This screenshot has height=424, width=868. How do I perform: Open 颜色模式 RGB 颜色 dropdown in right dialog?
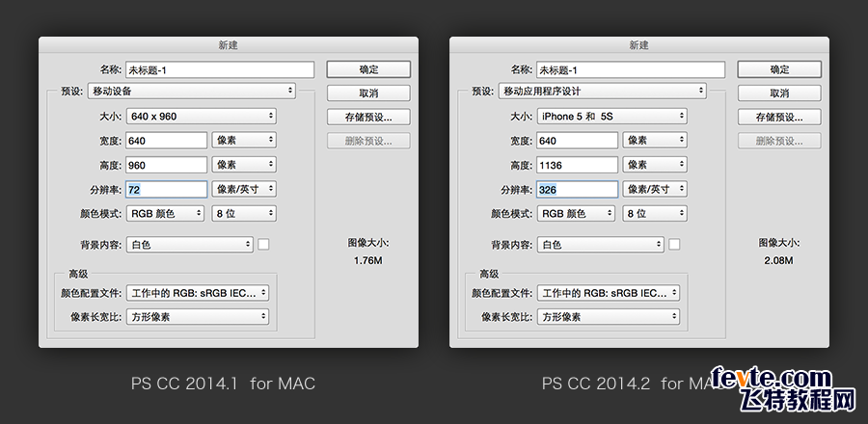coord(577,213)
